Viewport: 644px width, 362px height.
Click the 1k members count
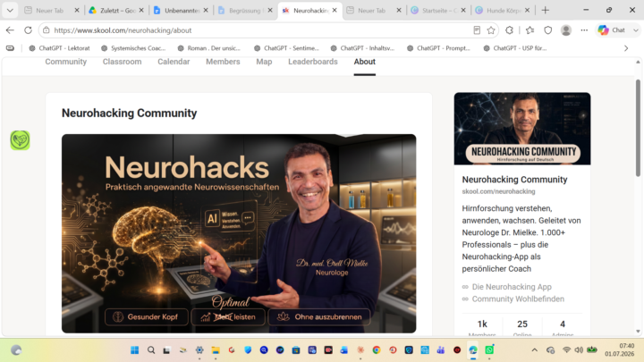(x=482, y=328)
